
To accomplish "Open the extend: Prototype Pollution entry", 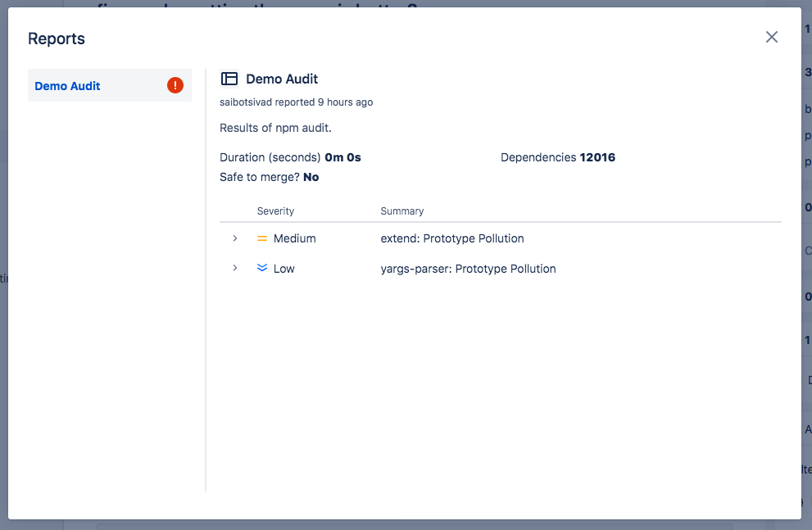I will [452, 238].
